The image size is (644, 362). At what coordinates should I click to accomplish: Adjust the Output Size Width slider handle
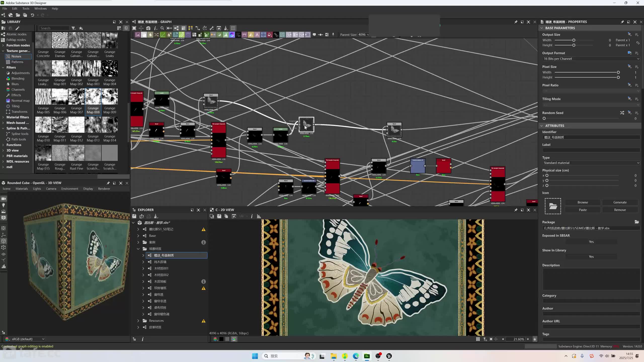(574, 40)
